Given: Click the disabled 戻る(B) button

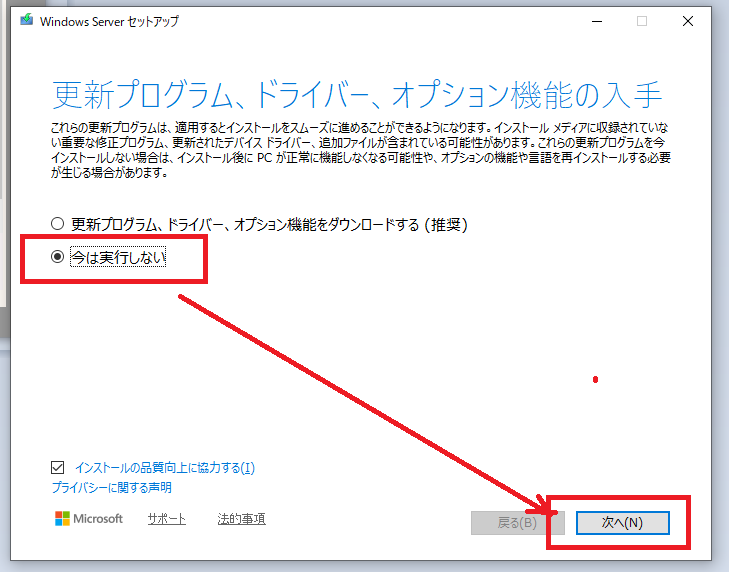Looking at the screenshot, I should click(516, 522).
